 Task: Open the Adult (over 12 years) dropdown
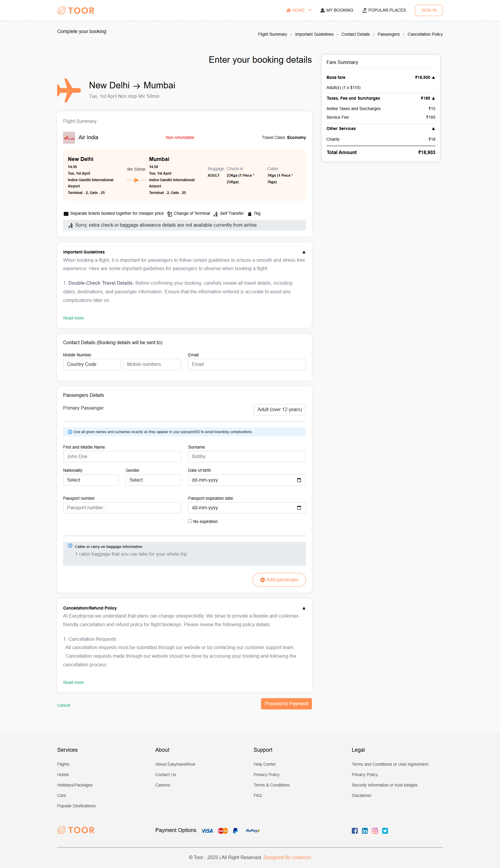280,410
